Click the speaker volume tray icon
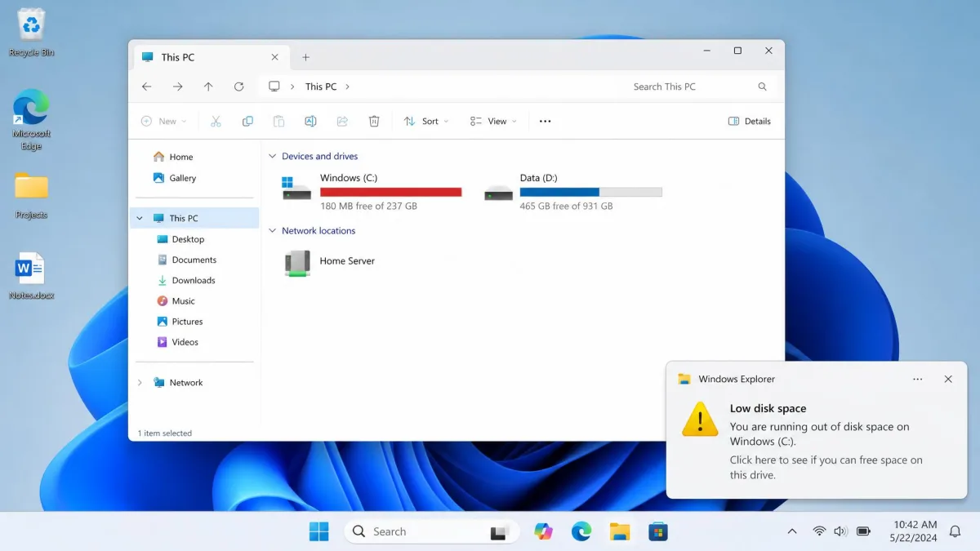 click(x=840, y=531)
